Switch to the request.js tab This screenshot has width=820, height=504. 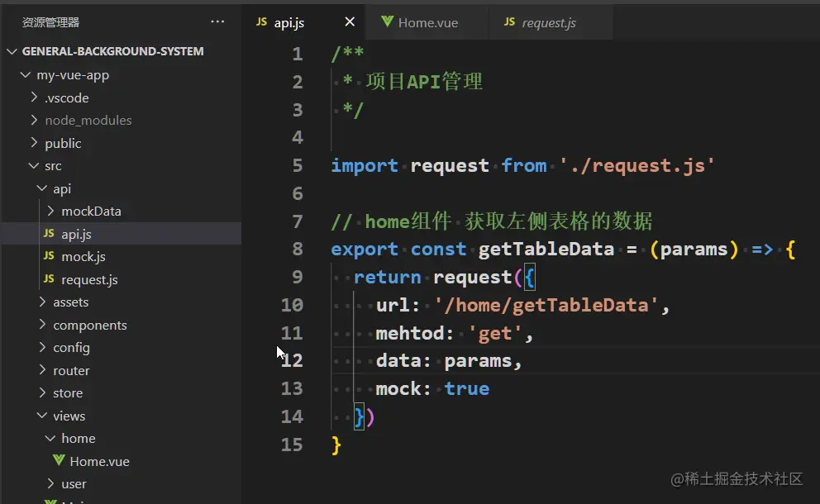[549, 23]
